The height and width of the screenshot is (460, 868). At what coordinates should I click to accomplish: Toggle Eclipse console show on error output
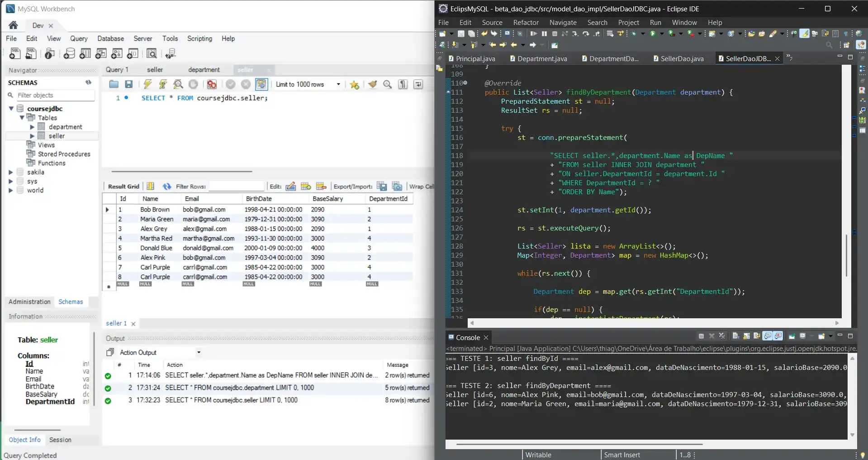(778, 336)
